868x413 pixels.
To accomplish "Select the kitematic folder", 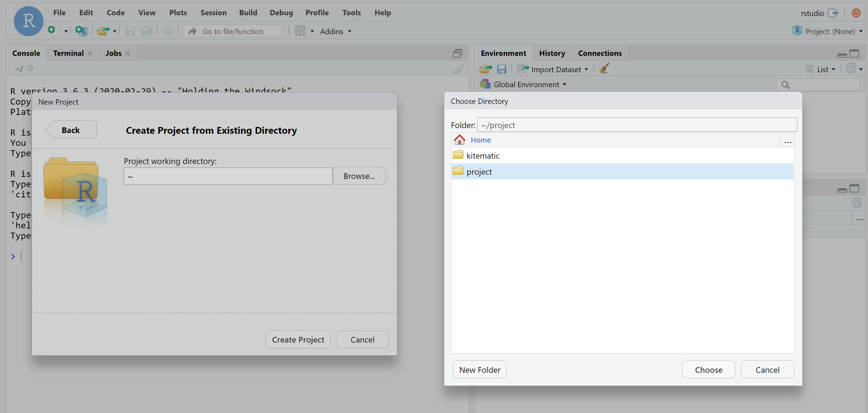I will coord(483,155).
